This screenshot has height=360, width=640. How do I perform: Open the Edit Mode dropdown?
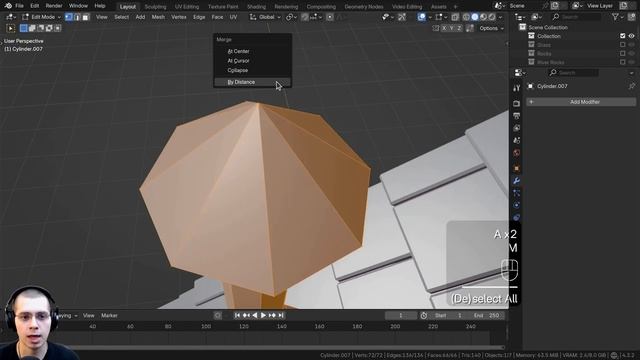pyautogui.click(x=42, y=17)
